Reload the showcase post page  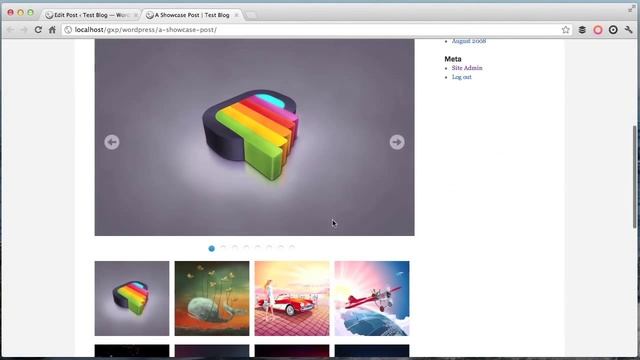coord(38,30)
